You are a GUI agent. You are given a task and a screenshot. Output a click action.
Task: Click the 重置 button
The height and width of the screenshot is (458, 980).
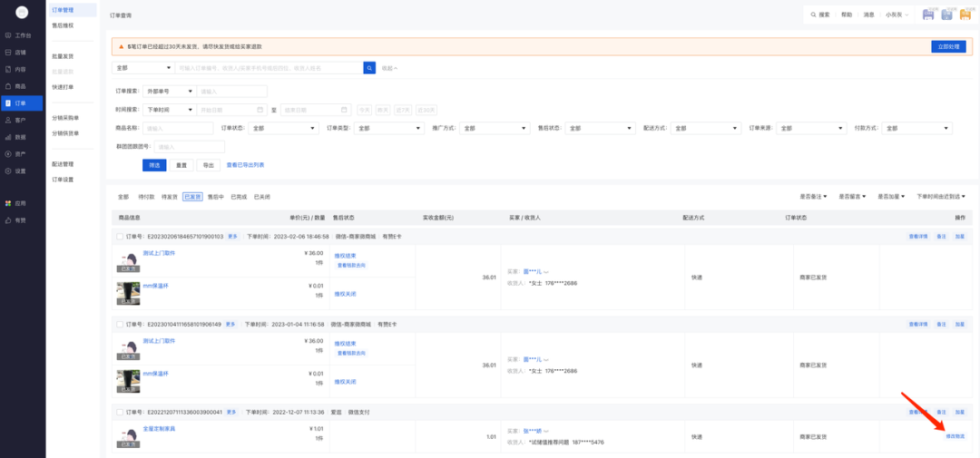pos(181,165)
